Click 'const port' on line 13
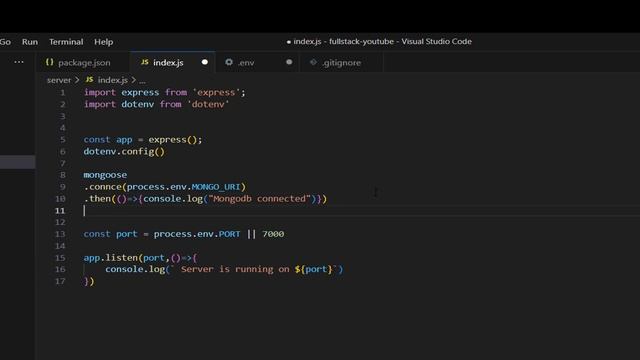Screen dimensions: 640x360 point(111,234)
